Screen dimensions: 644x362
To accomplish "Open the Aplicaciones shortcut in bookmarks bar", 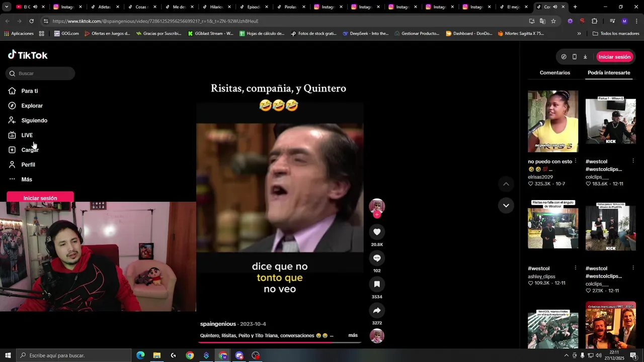I will click(x=19, y=34).
